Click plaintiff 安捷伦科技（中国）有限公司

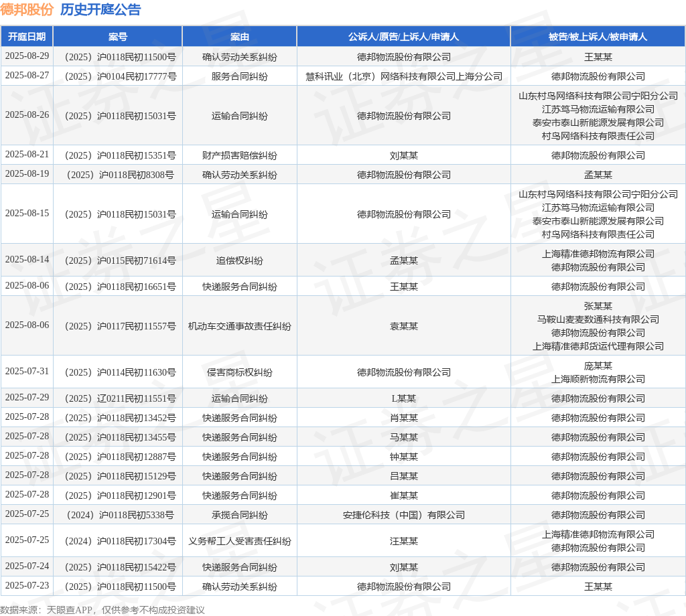(403, 515)
